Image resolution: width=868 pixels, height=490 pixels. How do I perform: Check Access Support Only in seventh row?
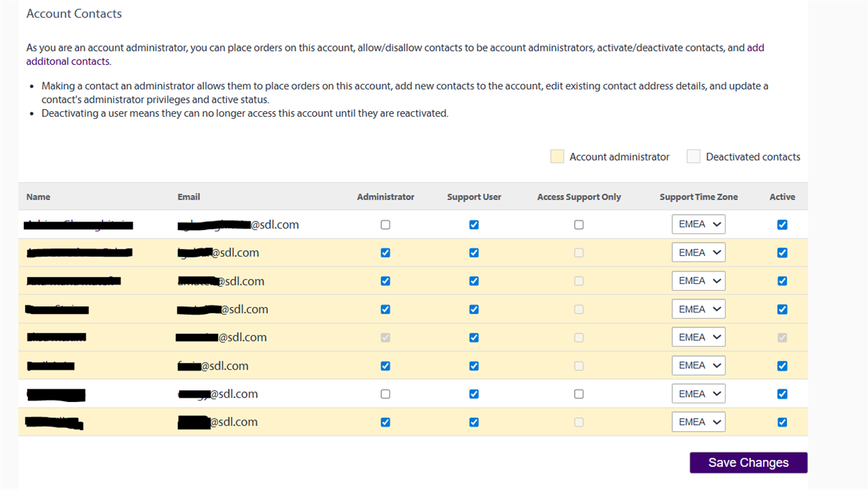click(579, 394)
